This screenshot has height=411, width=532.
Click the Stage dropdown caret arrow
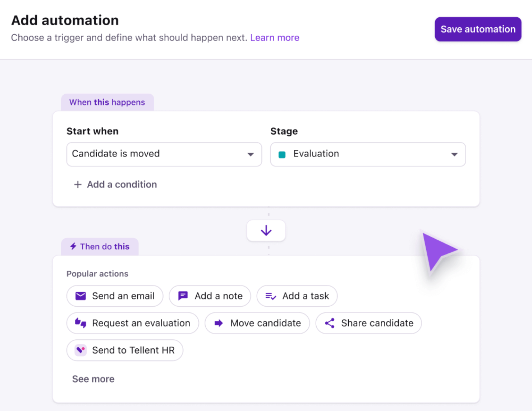point(454,154)
